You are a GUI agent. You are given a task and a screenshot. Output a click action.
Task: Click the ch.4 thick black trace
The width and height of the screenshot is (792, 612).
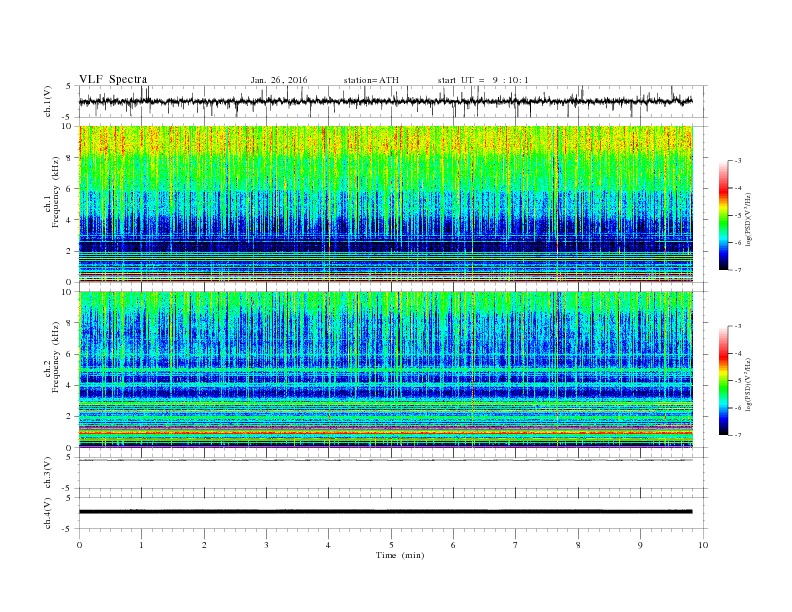point(386,512)
